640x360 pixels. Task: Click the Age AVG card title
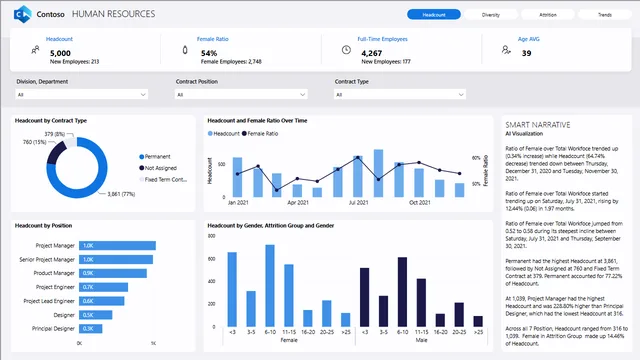click(x=529, y=39)
